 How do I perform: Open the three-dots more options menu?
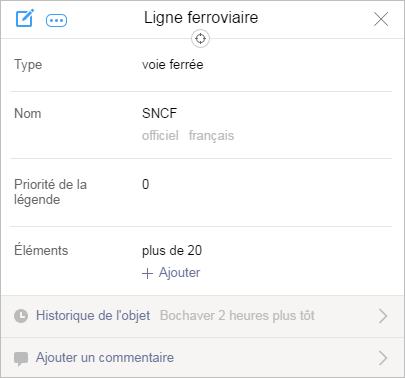point(56,21)
